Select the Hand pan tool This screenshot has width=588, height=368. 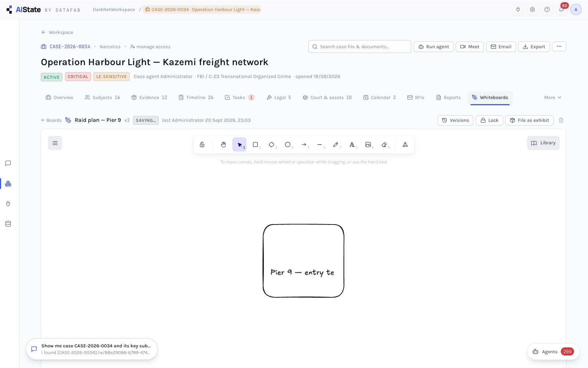(223, 145)
